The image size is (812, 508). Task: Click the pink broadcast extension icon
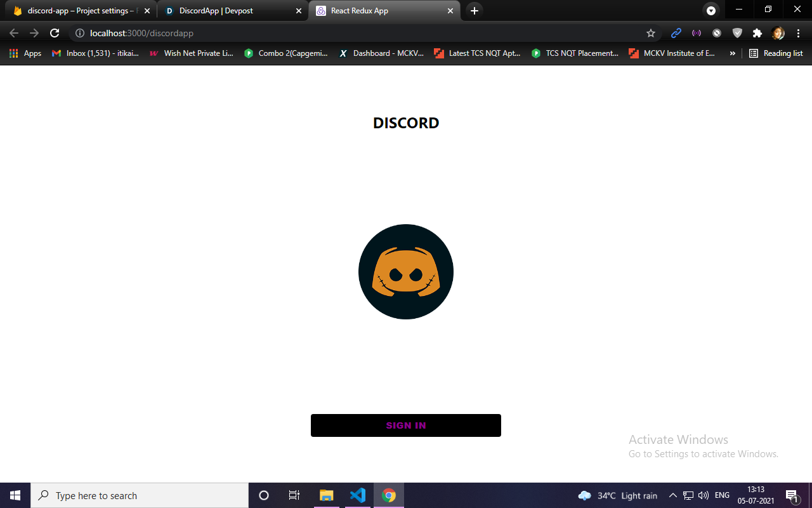(697, 33)
